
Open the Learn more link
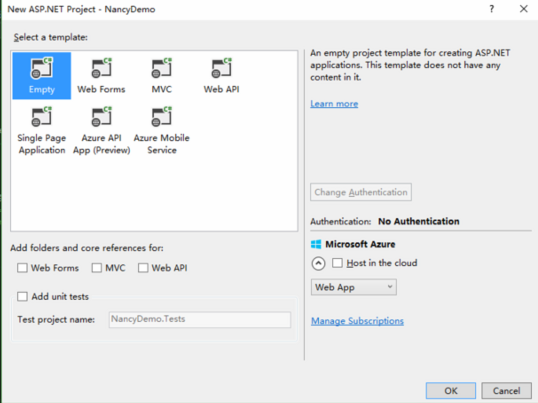tap(334, 104)
